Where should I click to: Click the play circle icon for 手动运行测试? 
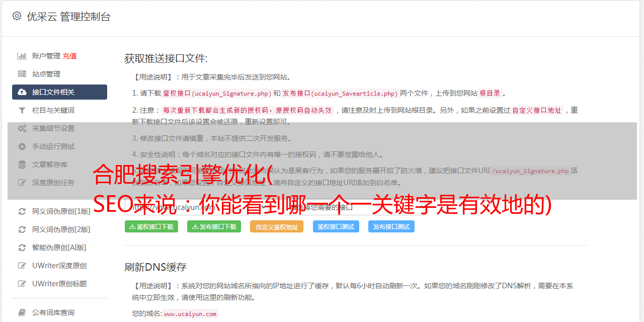pyautogui.click(x=22, y=146)
